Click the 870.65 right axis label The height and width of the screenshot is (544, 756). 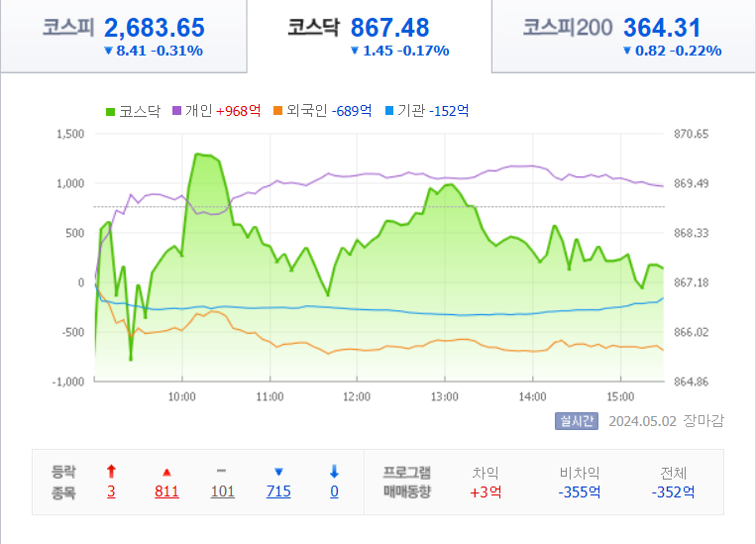(691, 134)
